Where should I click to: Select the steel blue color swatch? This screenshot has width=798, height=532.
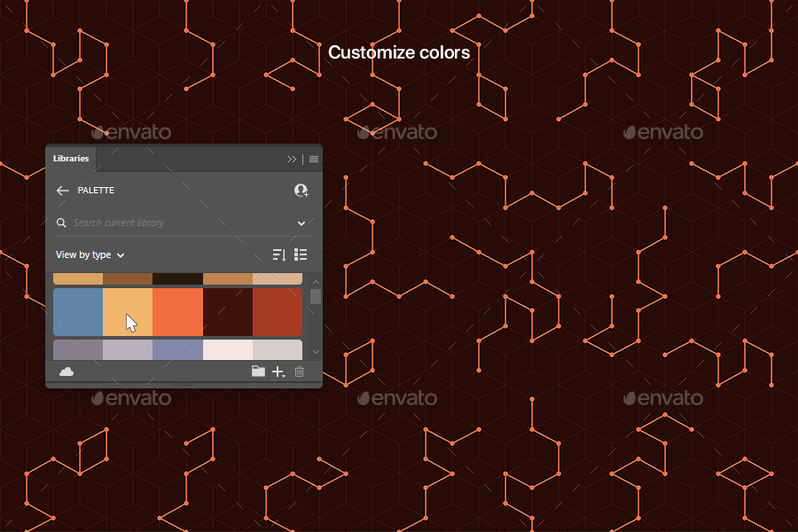(76, 312)
